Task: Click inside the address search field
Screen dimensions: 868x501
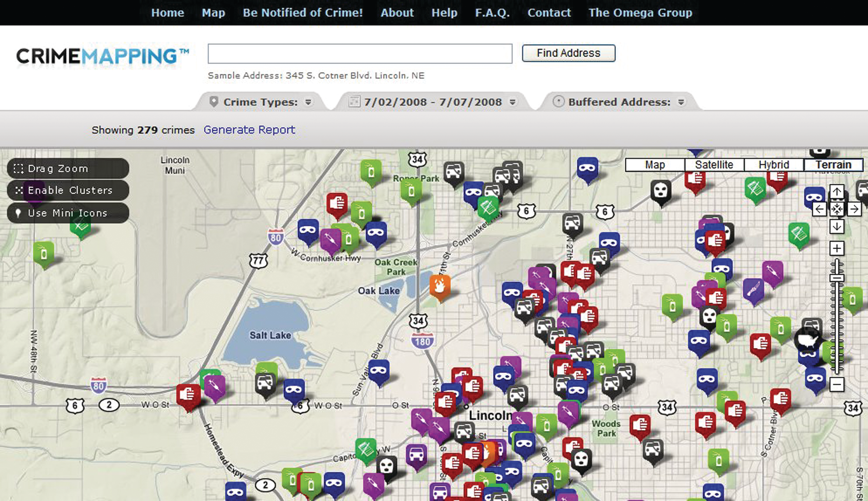Action: [x=360, y=53]
